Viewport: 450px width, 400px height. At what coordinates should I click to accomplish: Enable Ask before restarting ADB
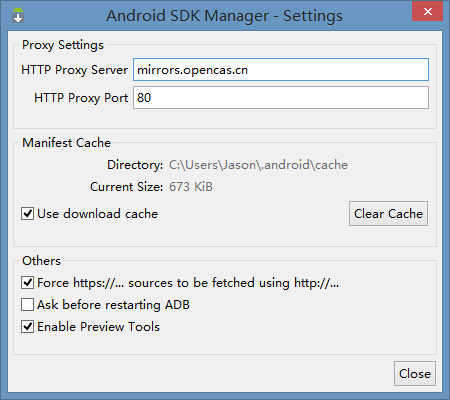point(27,305)
